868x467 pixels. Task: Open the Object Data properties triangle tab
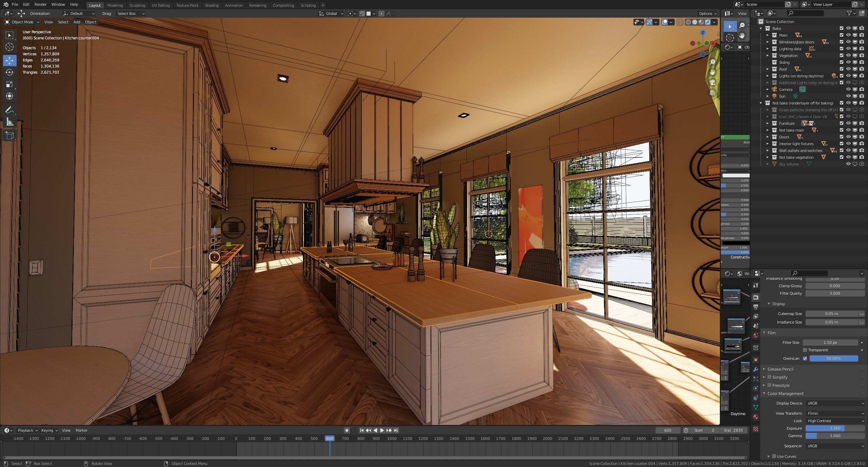point(756,407)
